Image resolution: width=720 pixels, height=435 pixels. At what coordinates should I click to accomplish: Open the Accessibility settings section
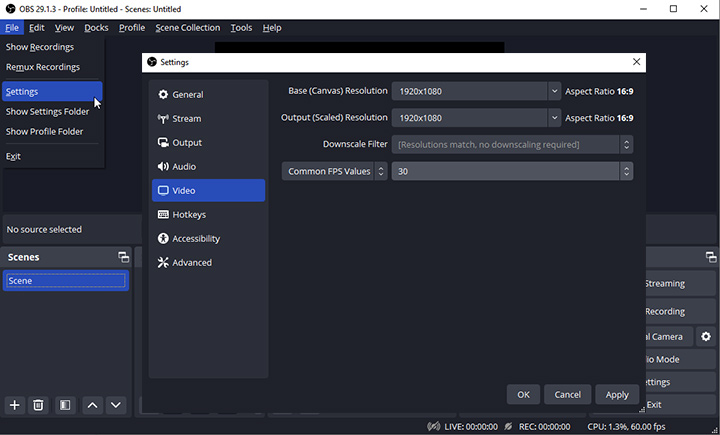(208, 238)
